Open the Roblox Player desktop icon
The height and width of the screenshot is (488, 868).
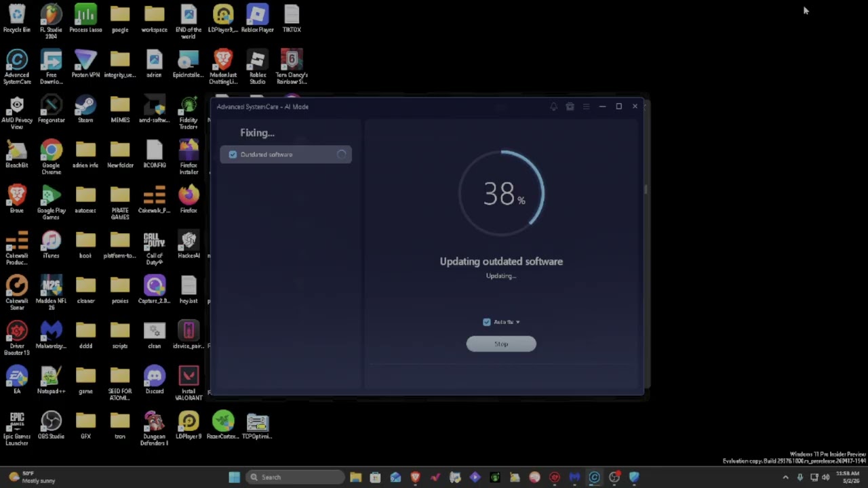(258, 19)
